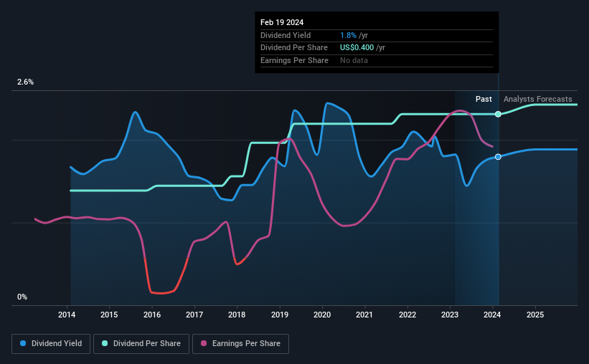The height and width of the screenshot is (364, 589).
Task: Click the 0% y-axis label
Action: click(x=22, y=297)
